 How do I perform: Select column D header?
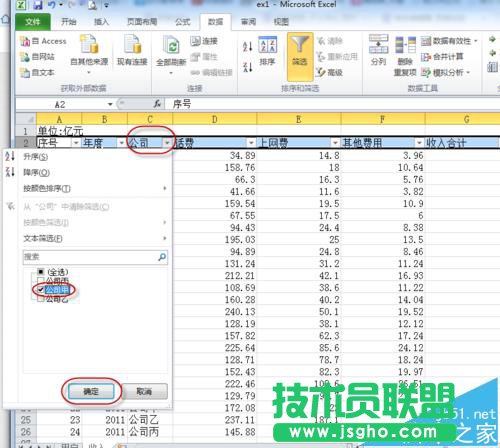(215, 119)
